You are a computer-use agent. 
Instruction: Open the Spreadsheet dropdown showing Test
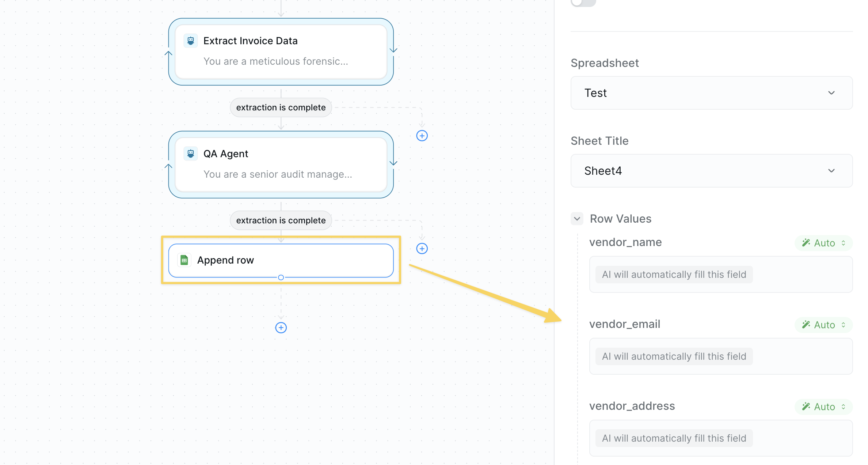(711, 93)
